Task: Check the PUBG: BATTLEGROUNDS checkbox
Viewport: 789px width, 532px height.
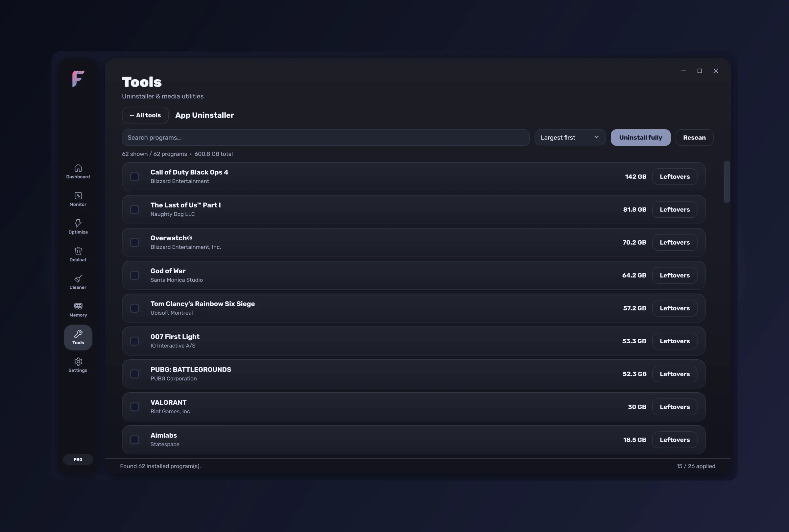Action: click(135, 374)
